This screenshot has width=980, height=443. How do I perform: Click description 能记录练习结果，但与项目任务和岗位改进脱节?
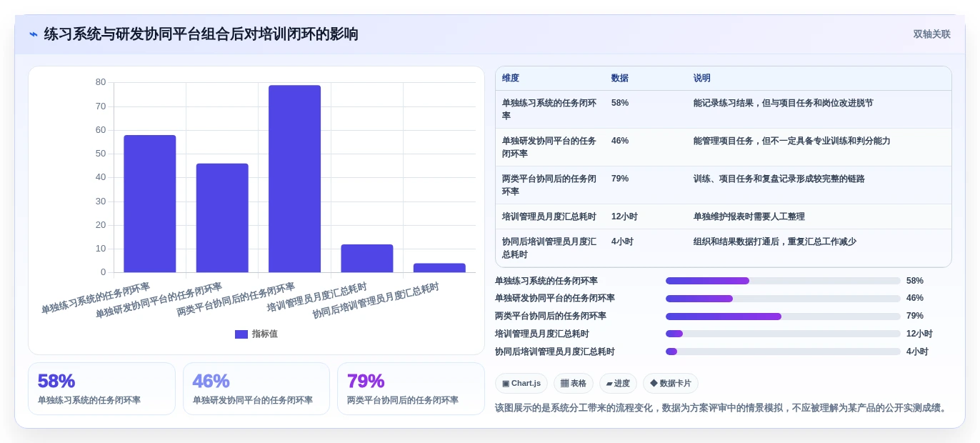tap(784, 103)
